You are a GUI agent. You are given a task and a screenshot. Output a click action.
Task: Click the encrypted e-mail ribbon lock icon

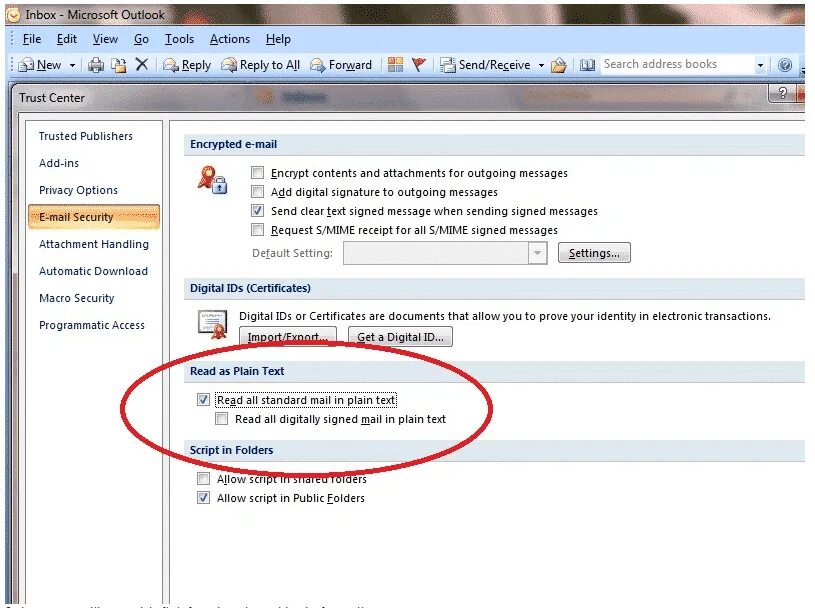tap(212, 180)
